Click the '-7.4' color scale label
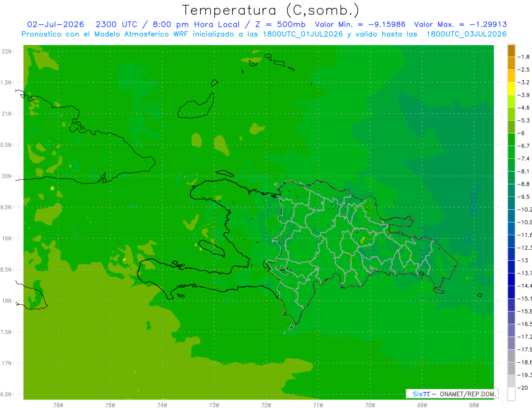 click(524, 159)
